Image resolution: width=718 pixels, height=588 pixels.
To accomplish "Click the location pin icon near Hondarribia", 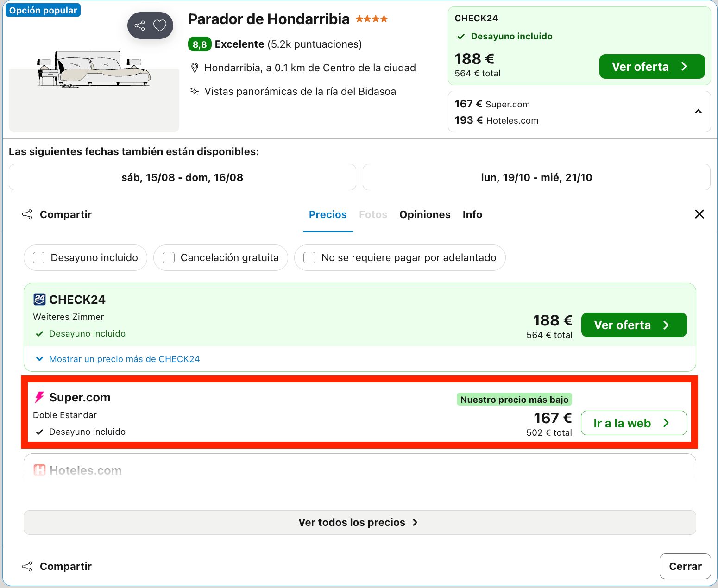I will [x=195, y=68].
